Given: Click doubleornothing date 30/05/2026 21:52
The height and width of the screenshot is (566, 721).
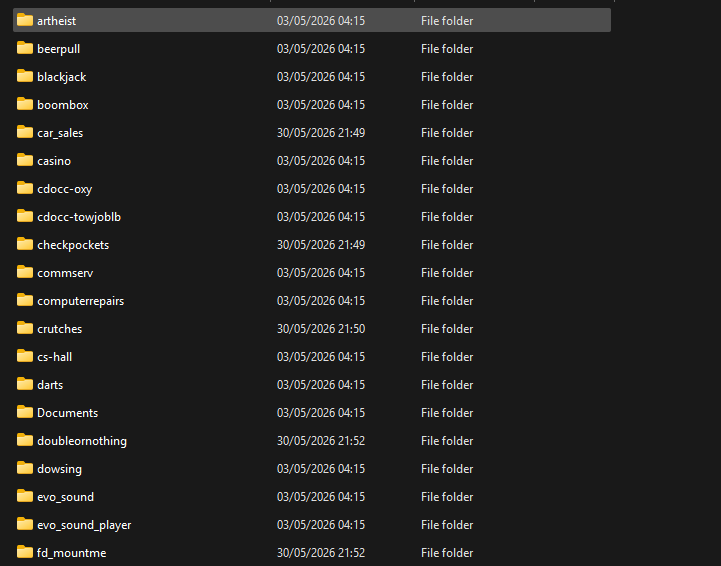Looking at the screenshot, I should 321,441.
